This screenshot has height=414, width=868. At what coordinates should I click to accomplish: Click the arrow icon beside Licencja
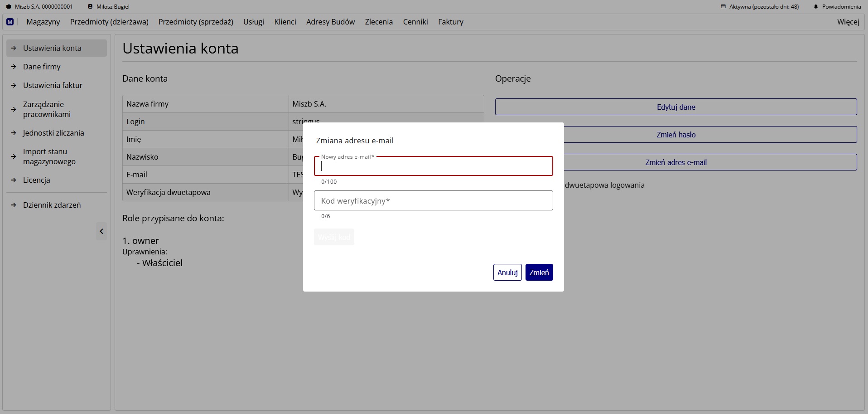click(x=14, y=180)
